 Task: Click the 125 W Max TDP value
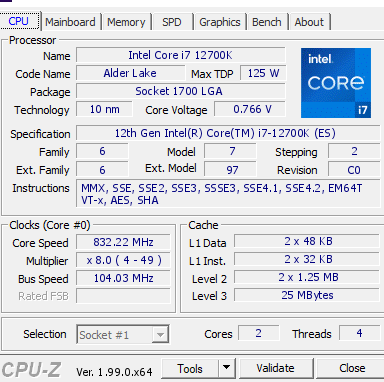(x=263, y=73)
